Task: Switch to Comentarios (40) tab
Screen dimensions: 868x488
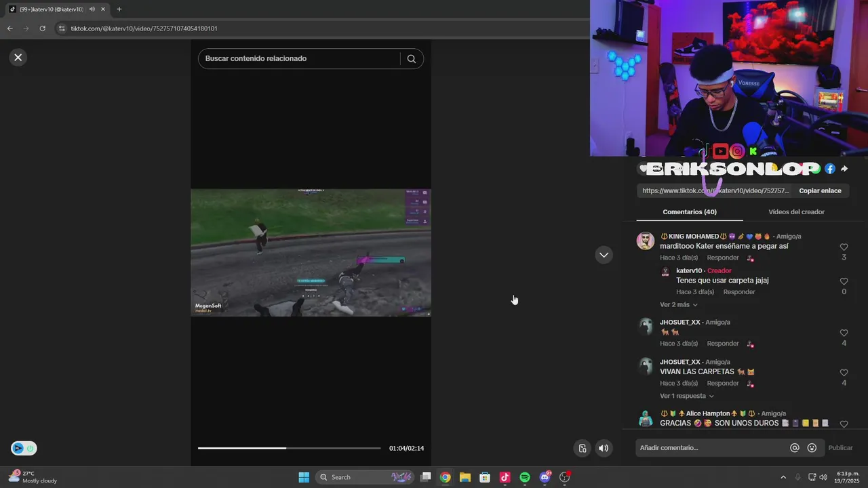Action: [690, 212]
